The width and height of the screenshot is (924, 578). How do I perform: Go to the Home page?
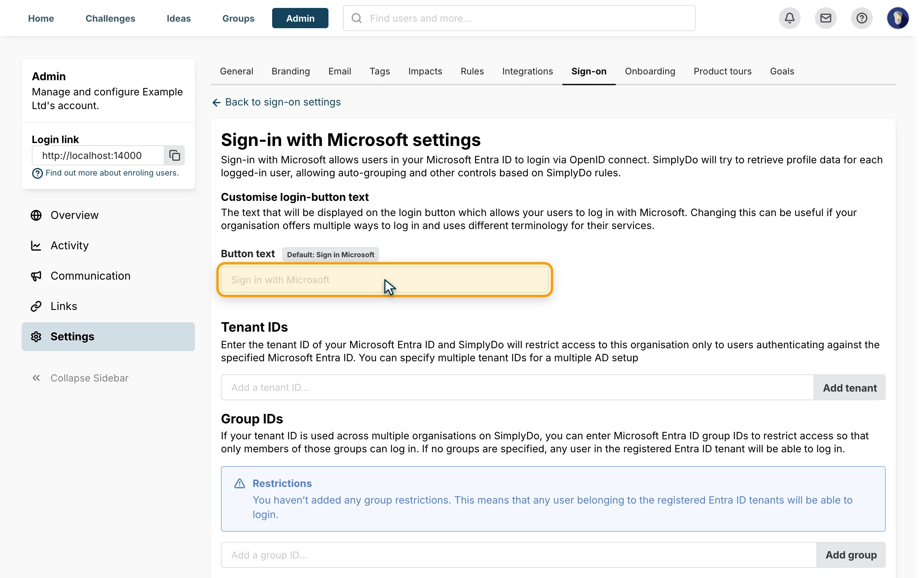tap(41, 18)
